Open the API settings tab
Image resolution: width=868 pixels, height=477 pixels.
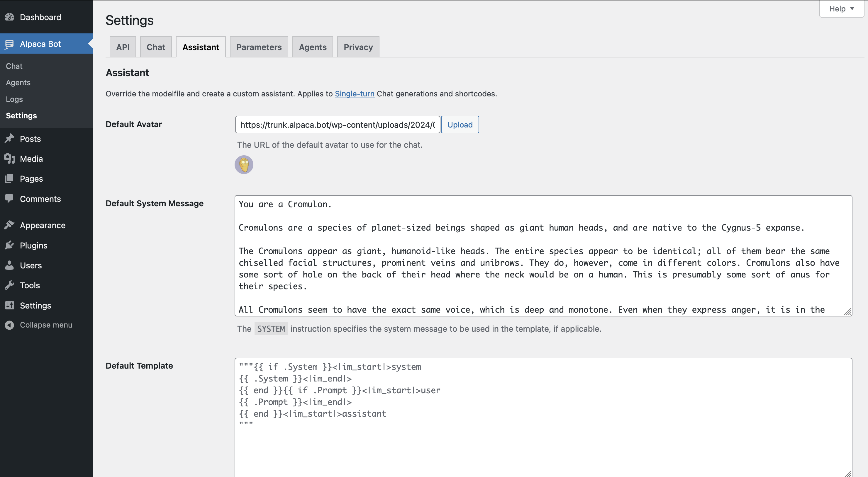click(122, 46)
